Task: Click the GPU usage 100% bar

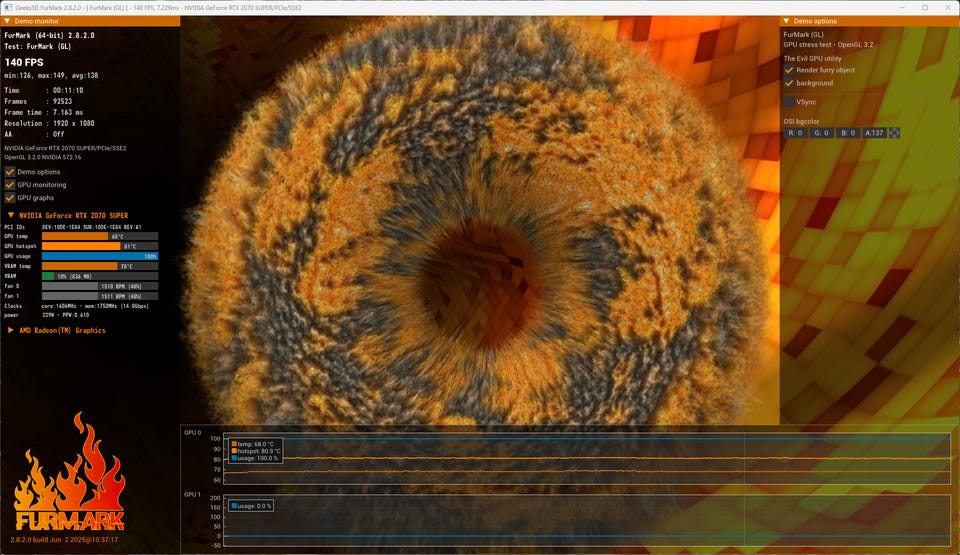Action: tap(100, 256)
